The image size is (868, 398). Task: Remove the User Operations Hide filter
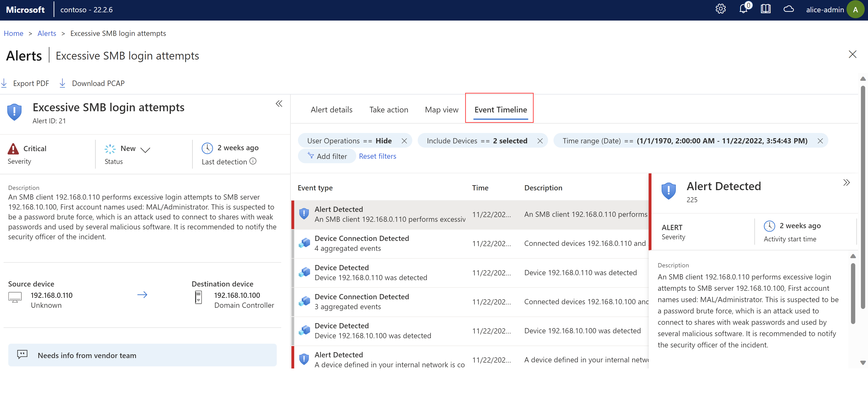point(405,141)
